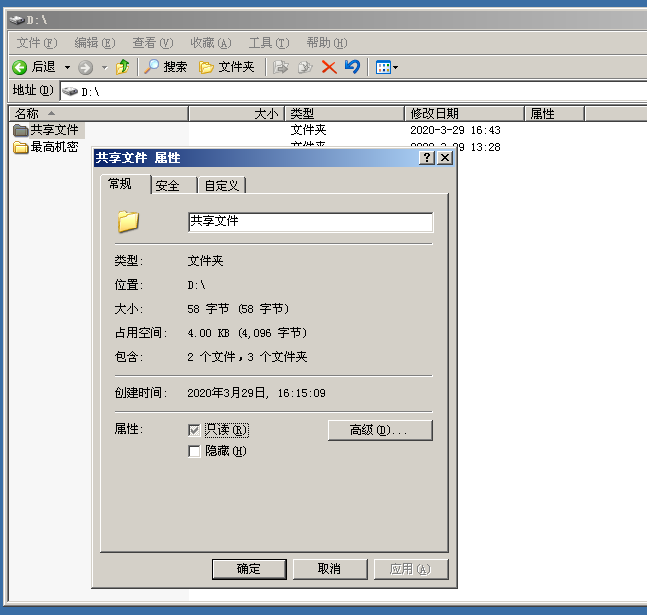647x615 pixels.
Task: Click the green Back arrow icon
Action: 19,67
